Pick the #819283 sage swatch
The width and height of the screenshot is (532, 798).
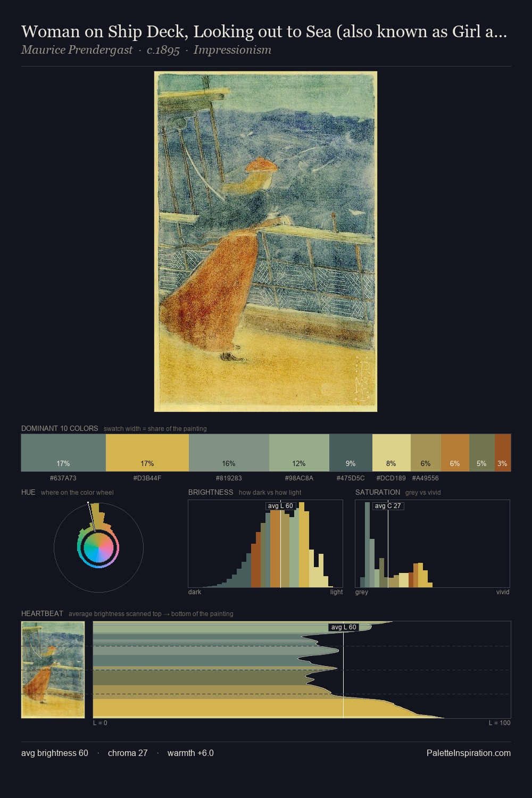(229, 453)
